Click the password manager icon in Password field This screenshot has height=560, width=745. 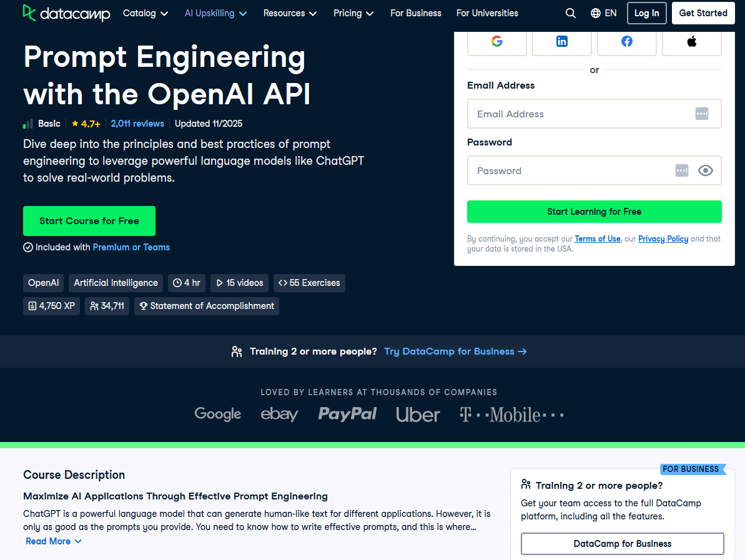(682, 170)
